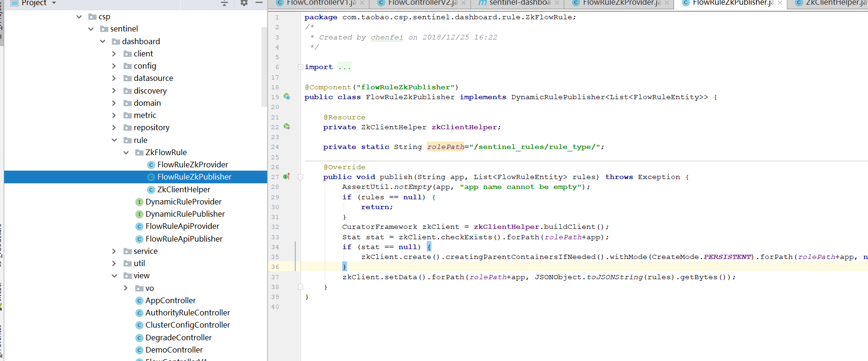Click the bean dependency gutter icon on line 22
This screenshot has height=361, width=868.
[287, 127]
